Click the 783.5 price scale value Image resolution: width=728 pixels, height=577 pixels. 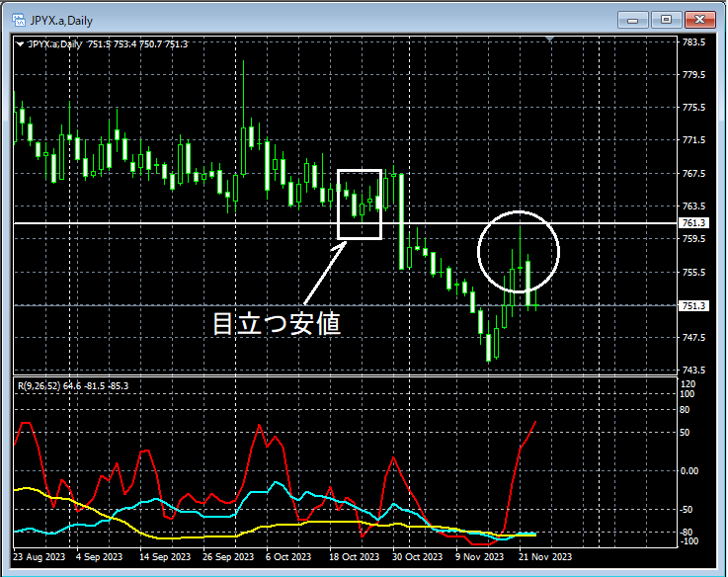click(693, 42)
